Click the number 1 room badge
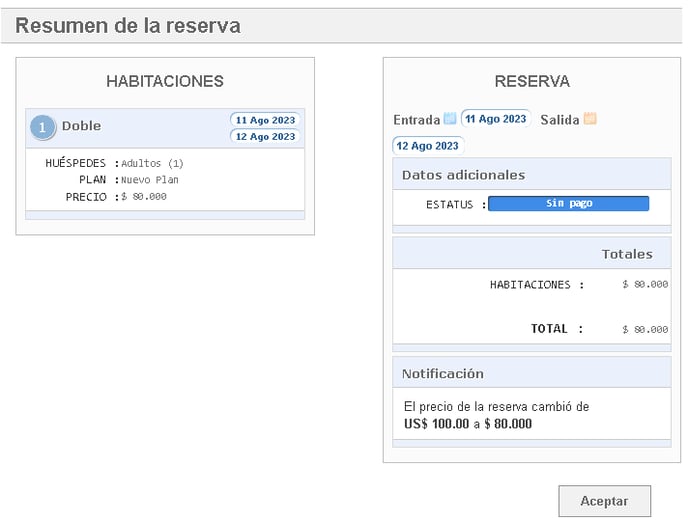The height and width of the screenshot is (520, 688). pos(43,127)
